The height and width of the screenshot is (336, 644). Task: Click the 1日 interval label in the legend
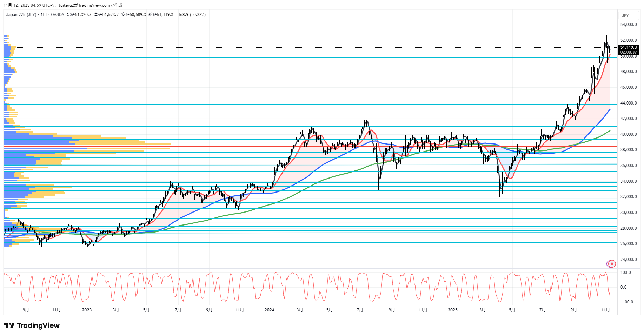pos(44,15)
